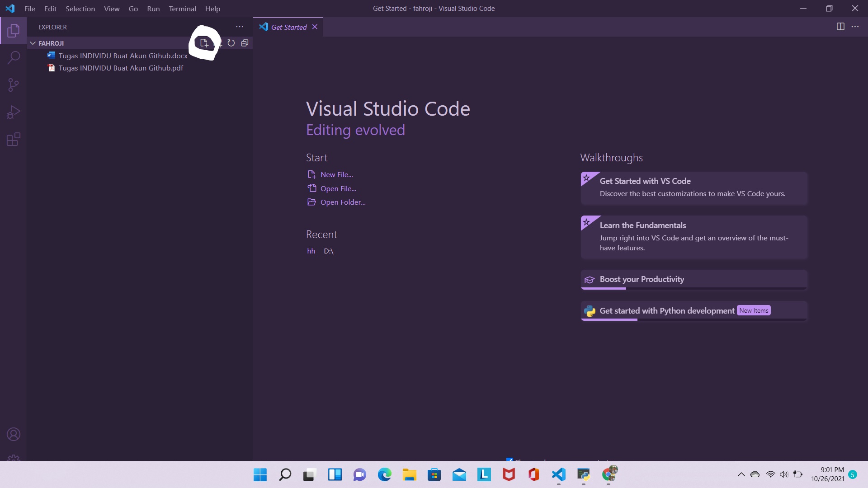Split the editor to the right
This screenshot has height=488, width=868.
coord(840,27)
